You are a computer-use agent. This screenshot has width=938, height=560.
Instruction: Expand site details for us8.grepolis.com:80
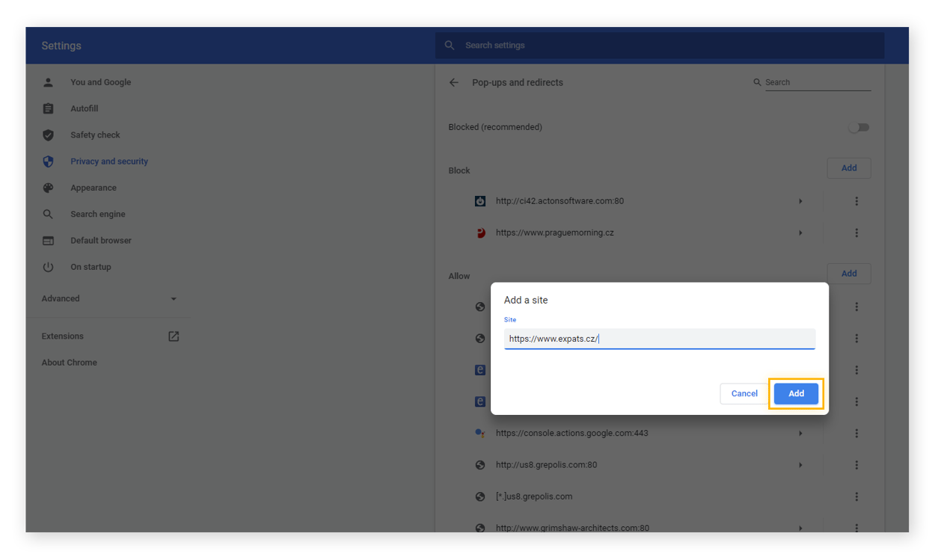coord(800,465)
